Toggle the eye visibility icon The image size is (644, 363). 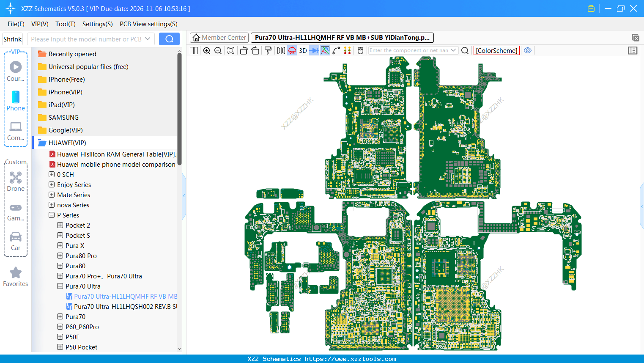coord(528,50)
